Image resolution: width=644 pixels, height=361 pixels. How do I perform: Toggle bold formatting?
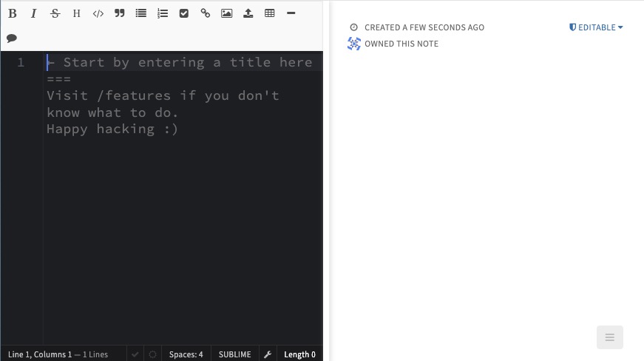[x=13, y=13]
